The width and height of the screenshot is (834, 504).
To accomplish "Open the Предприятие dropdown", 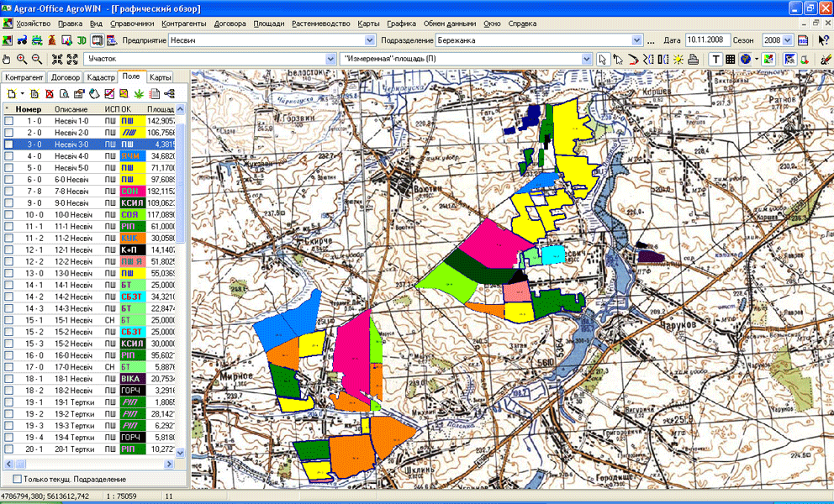I will pyautogui.click(x=370, y=40).
